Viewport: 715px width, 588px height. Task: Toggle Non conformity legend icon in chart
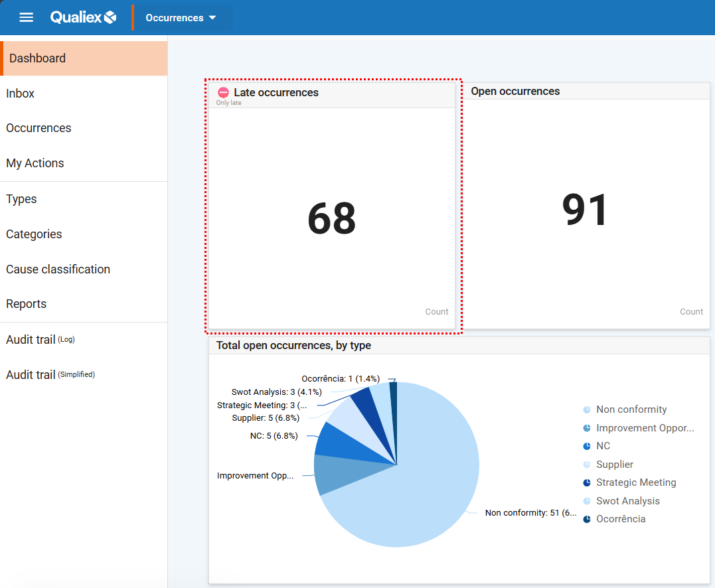587,410
